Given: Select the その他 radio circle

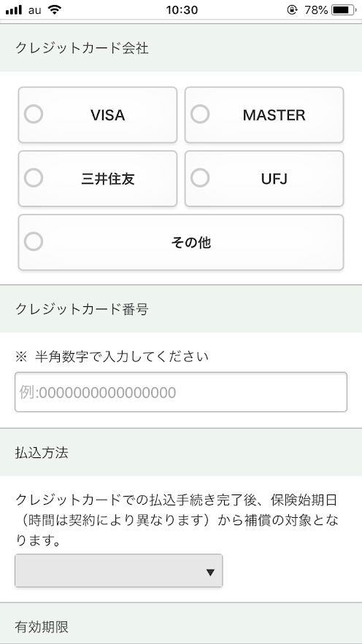Looking at the screenshot, I should tap(34, 241).
